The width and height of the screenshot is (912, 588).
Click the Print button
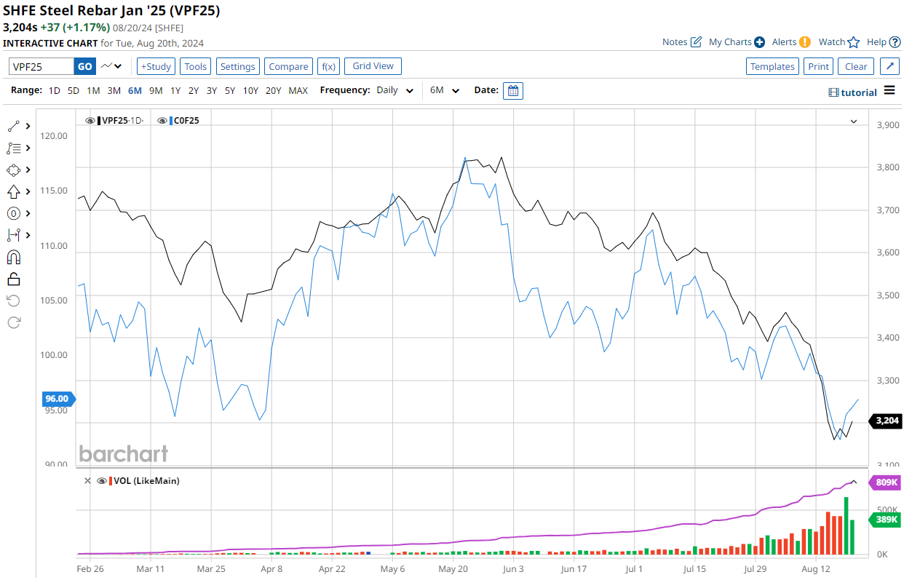point(819,66)
